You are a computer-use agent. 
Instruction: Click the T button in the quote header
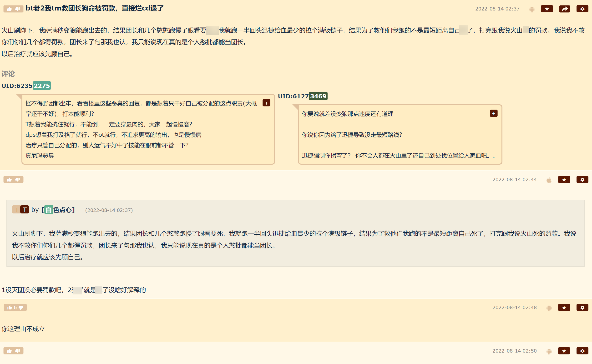click(25, 210)
